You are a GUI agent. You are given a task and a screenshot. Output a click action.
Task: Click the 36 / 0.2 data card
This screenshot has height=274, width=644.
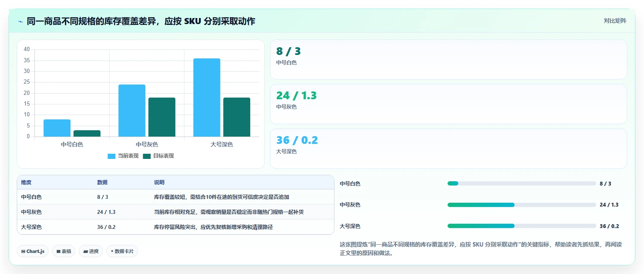[x=448, y=149]
